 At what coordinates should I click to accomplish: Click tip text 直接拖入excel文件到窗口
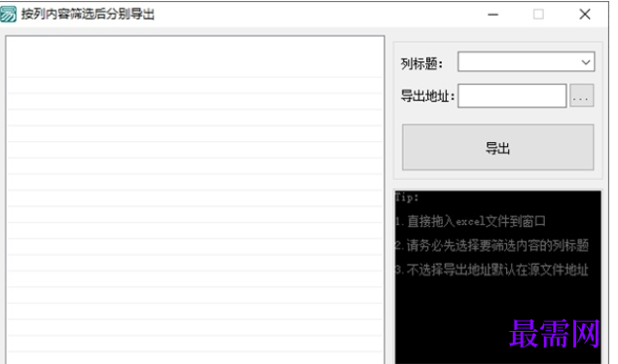pos(477,221)
